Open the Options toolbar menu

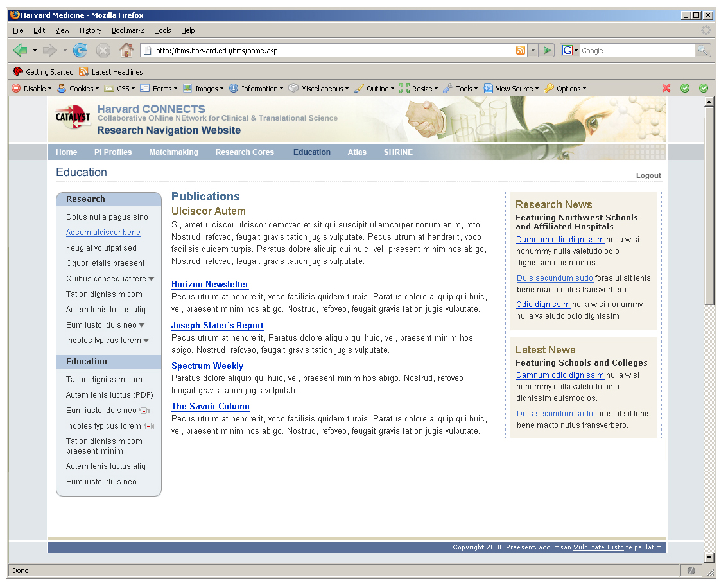click(x=565, y=88)
